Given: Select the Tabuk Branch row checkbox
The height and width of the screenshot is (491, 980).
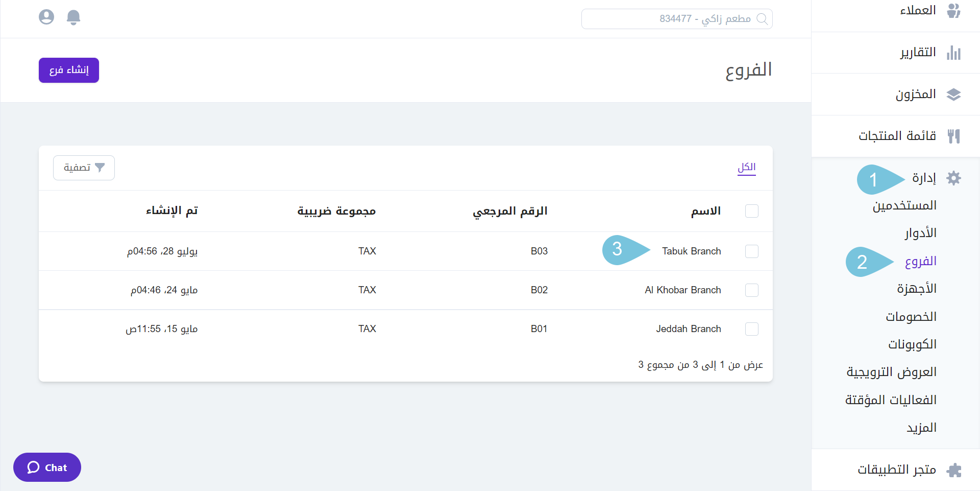Looking at the screenshot, I should click(x=751, y=251).
